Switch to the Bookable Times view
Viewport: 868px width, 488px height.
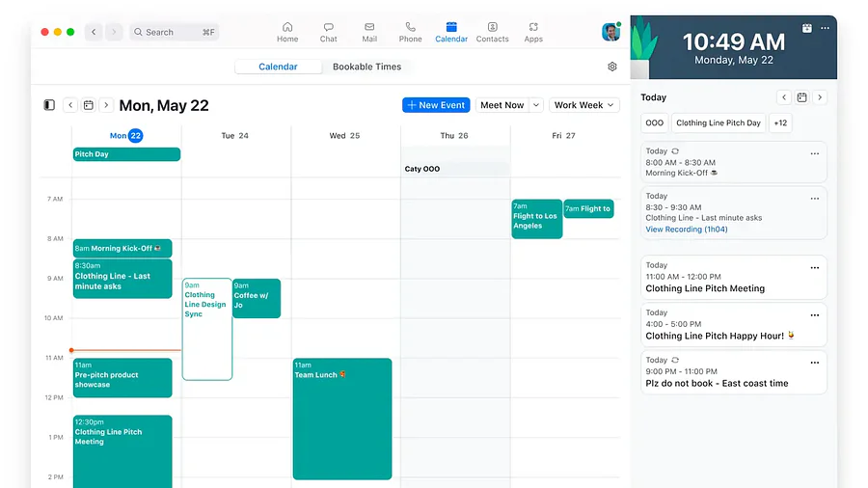366,67
